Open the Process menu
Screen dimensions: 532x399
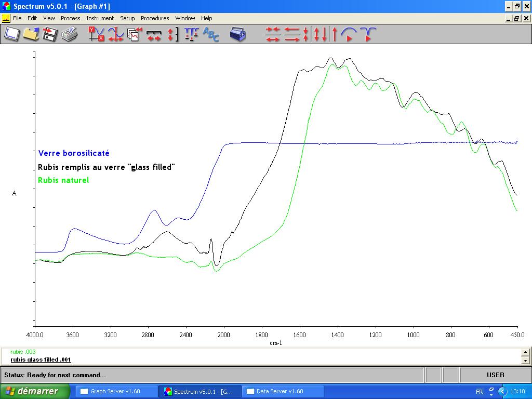[x=70, y=18]
